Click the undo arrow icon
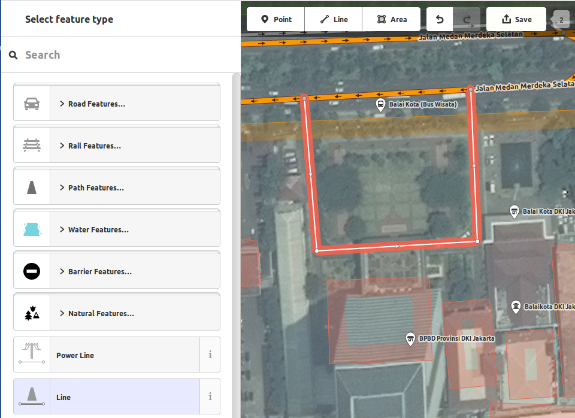 (x=439, y=19)
